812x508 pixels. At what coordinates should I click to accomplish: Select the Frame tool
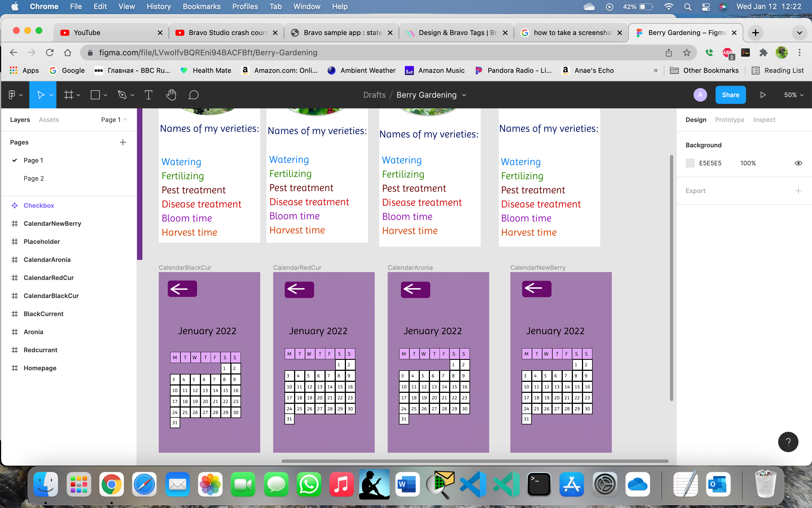[x=69, y=95]
